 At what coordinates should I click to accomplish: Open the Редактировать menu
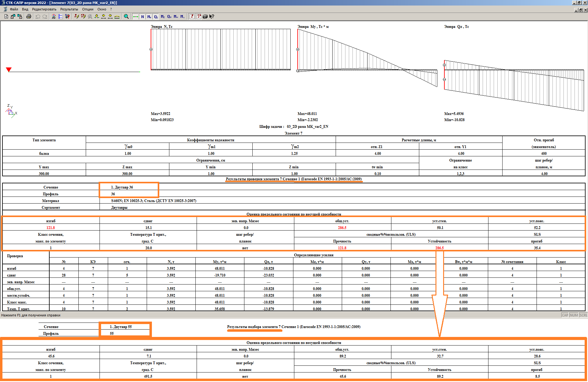tap(44, 9)
